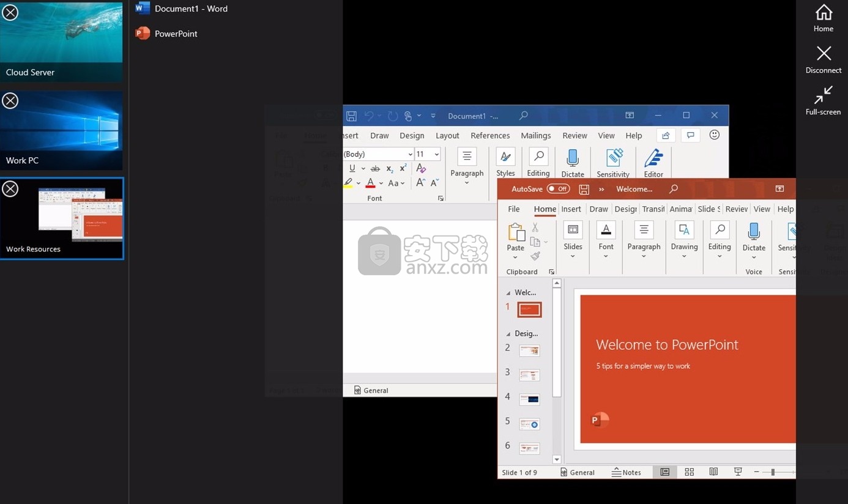Switch to Document1 - Word app entry
This screenshot has width=848, height=504.
(182, 9)
